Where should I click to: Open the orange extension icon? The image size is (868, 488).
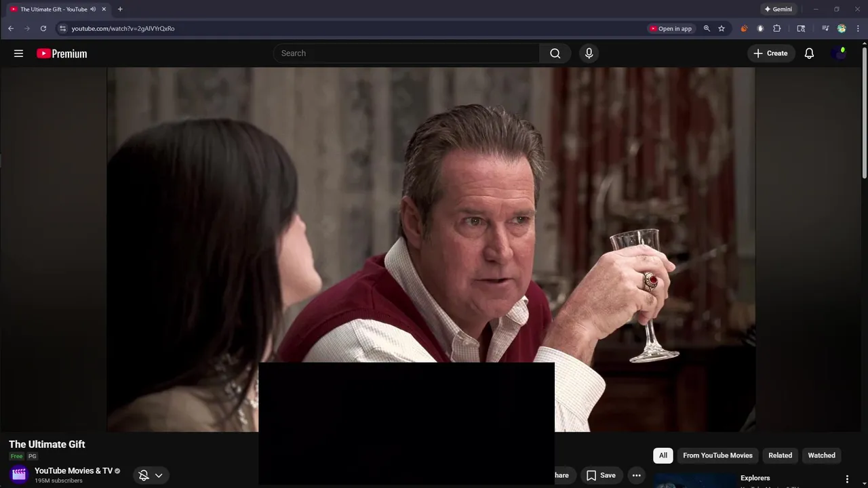[744, 28]
